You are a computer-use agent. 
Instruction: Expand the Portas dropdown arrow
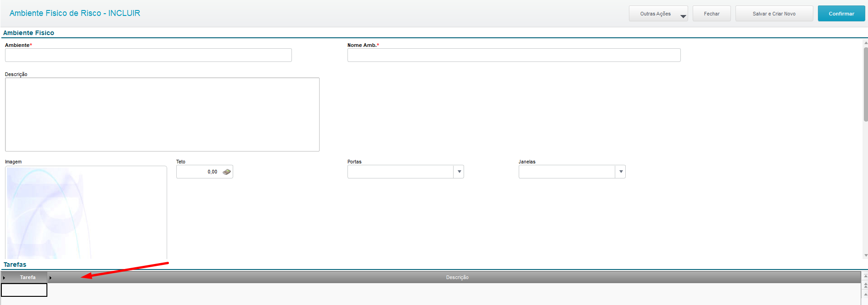point(459,172)
